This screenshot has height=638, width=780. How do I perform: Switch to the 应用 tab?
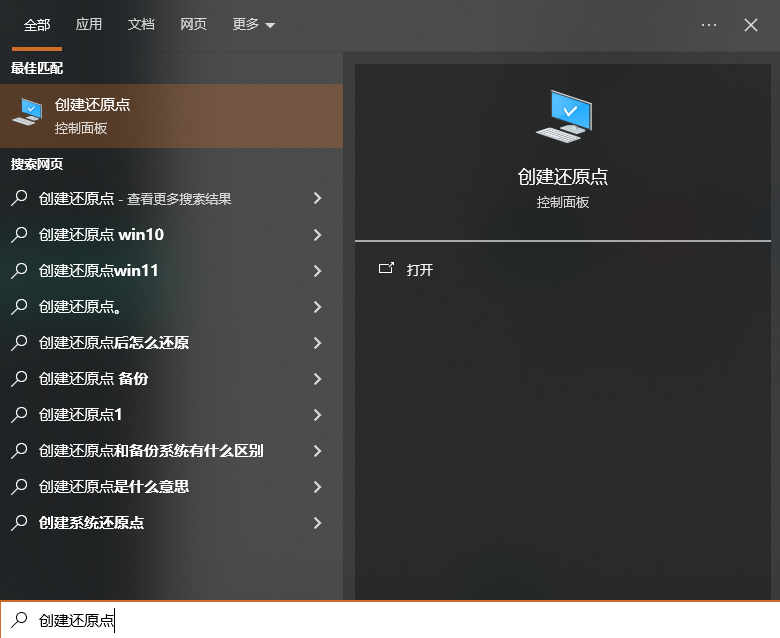pos(89,24)
